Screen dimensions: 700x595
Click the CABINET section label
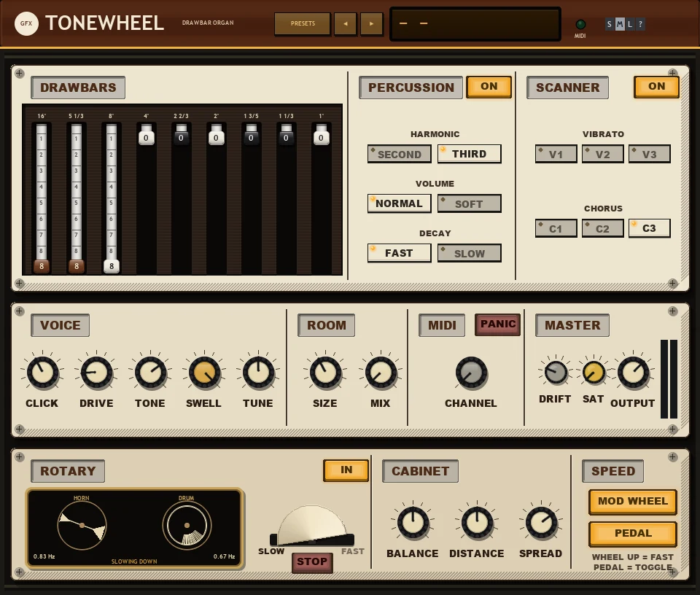tap(420, 471)
